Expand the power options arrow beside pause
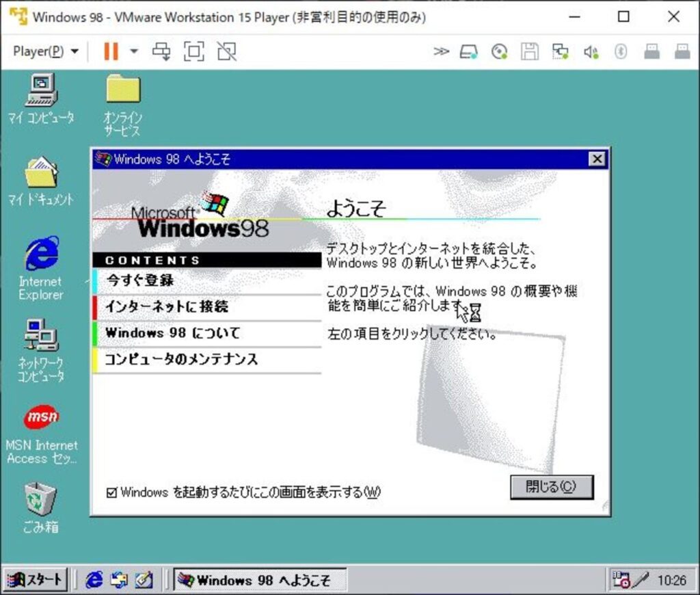 (x=134, y=51)
